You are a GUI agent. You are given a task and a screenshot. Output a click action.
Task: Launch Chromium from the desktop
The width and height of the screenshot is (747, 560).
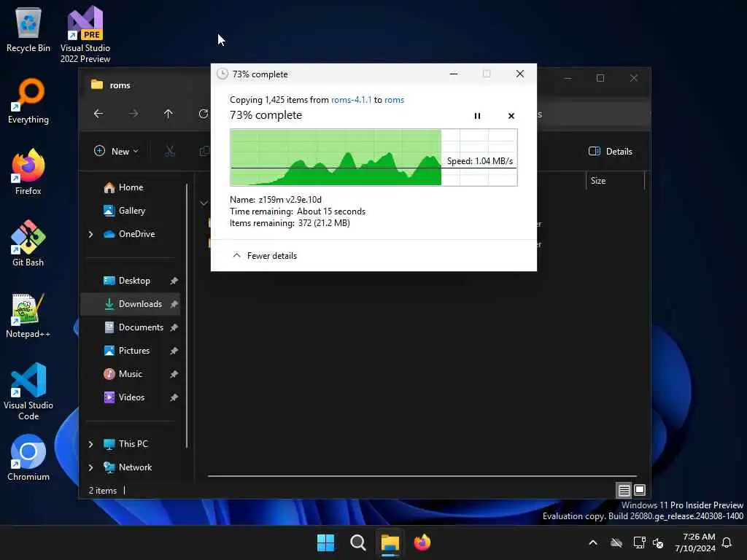(x=28, y=458)
